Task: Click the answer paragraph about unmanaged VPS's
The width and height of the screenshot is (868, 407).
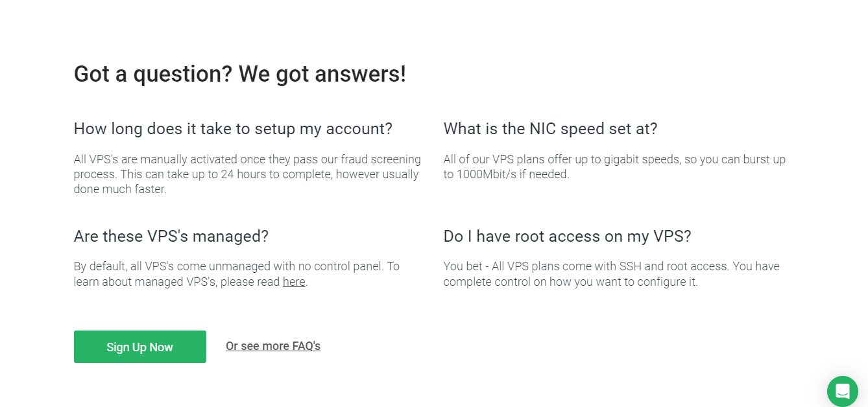Action: (x=236, y=274)
